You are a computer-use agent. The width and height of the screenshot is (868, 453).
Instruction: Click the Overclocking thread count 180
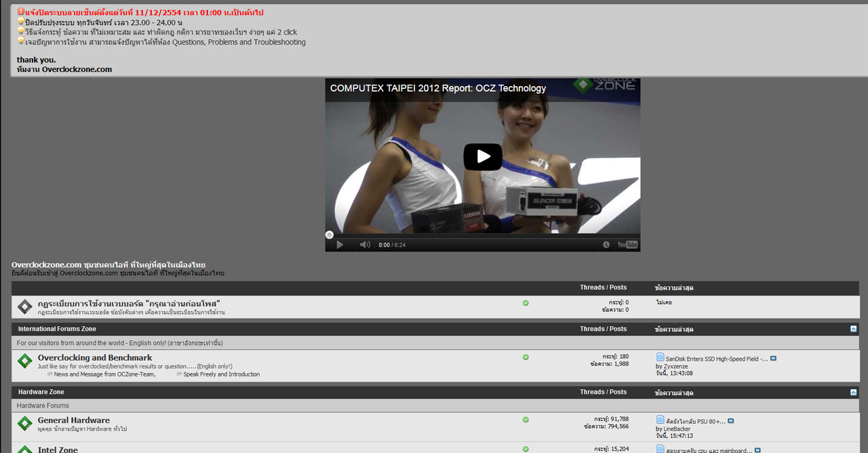pyautogui.click(x=624, y=356)
